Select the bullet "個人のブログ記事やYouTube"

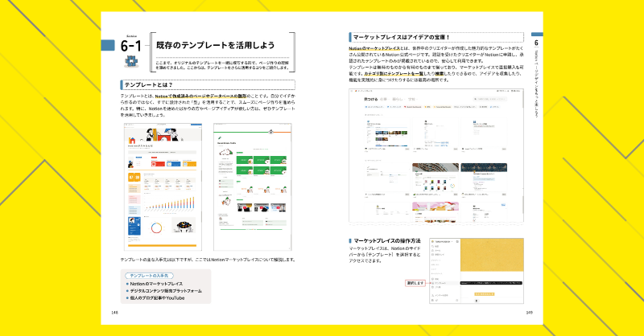pos(157,298)
